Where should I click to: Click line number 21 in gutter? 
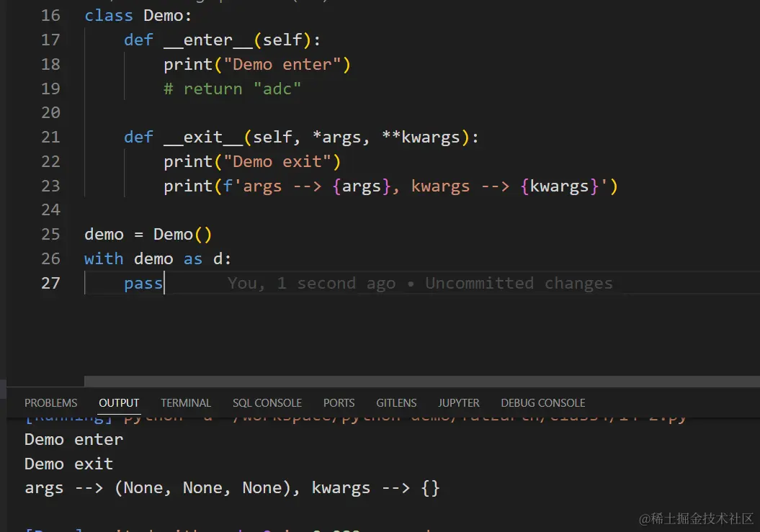(x=50, y=137)
